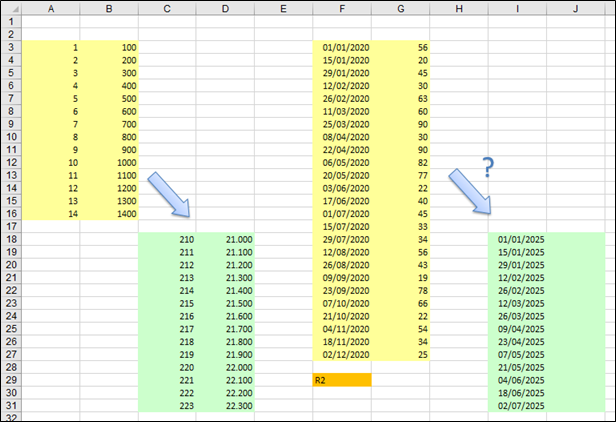The image size is (616, 422).
Task: Click date cell 15/07/2020
Action: pyautogui.click(x=342, y=226)
